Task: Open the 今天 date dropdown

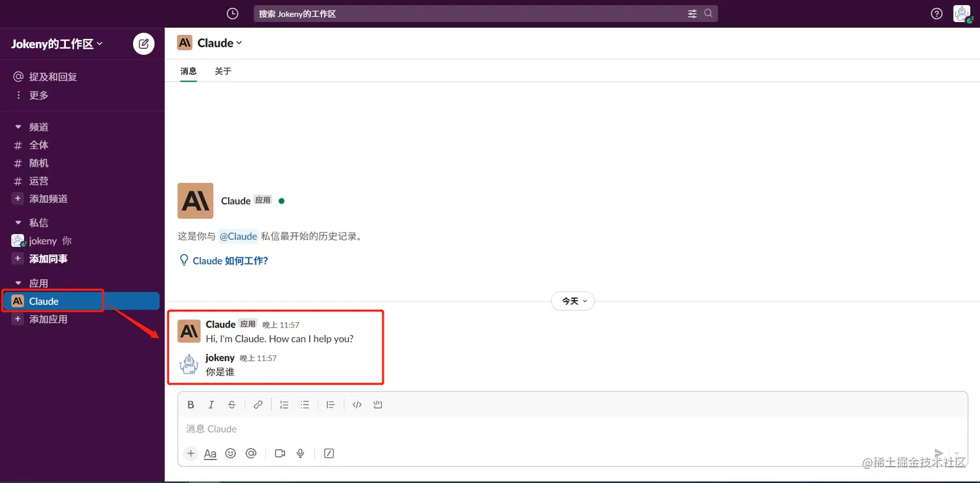Action: 573,301
